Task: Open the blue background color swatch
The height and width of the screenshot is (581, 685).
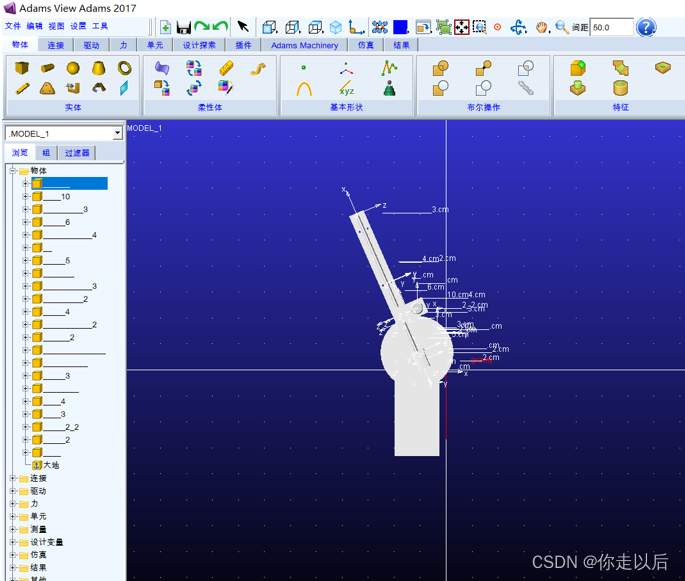Action: 400,27
